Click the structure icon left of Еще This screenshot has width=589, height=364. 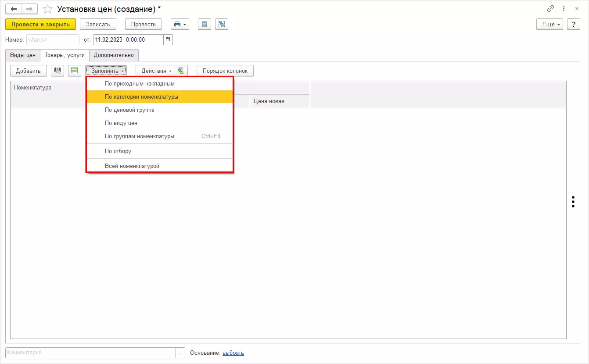222,25
